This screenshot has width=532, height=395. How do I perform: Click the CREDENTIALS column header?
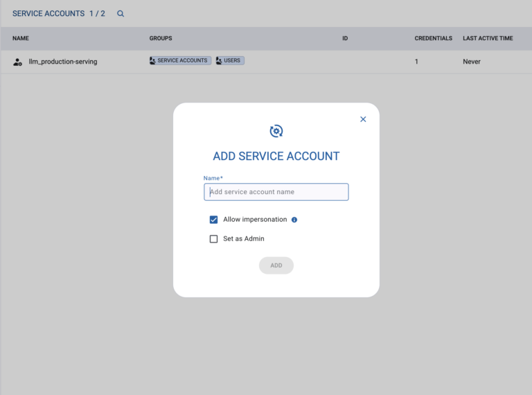[x=433, y=38]
